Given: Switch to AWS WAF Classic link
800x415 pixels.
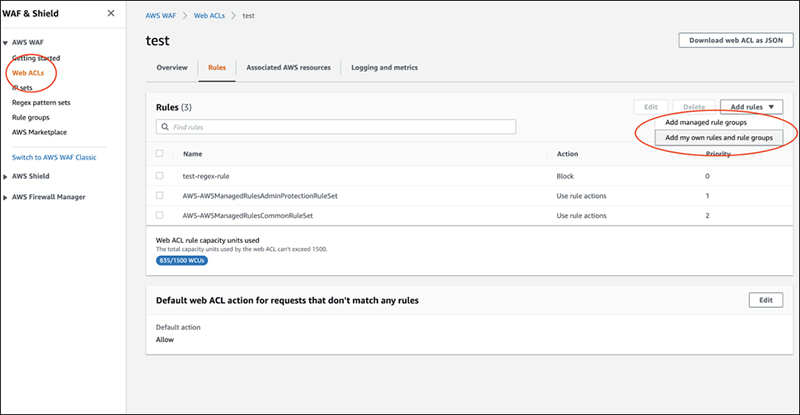Looking at the screenshot, I should [54, 157].
